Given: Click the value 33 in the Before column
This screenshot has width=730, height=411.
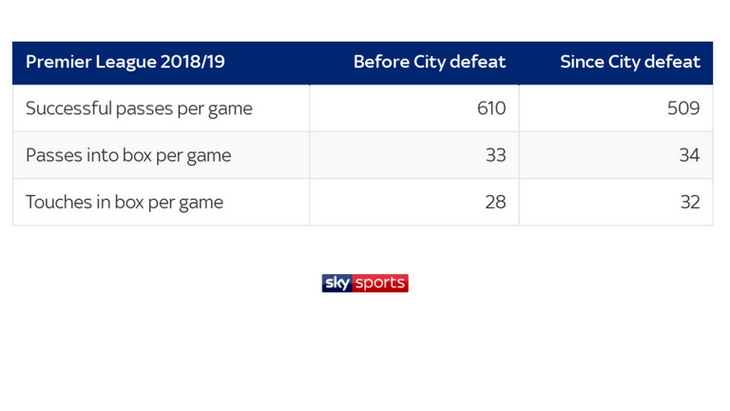Looking at the screenshot, I should point(495,155).
